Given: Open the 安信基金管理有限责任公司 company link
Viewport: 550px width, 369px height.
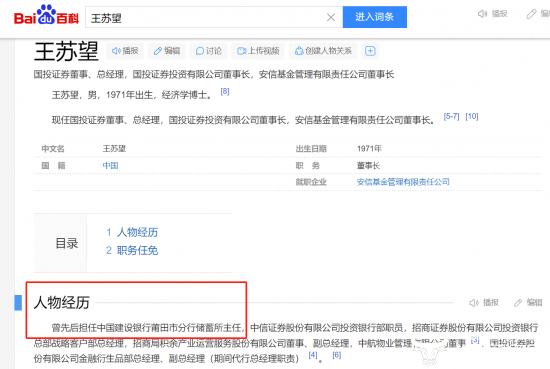Looking at the screenshot, I should click(x=403, y=182).
